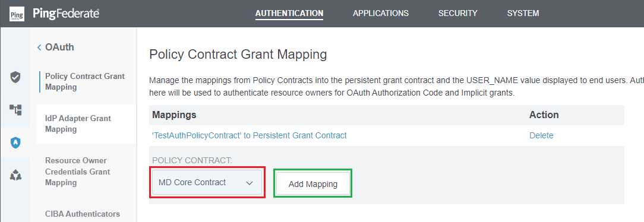Open the three-circles token sidebar icon
Image resolution: width=644 pixels, height=222 pixels.
(15, 176)
